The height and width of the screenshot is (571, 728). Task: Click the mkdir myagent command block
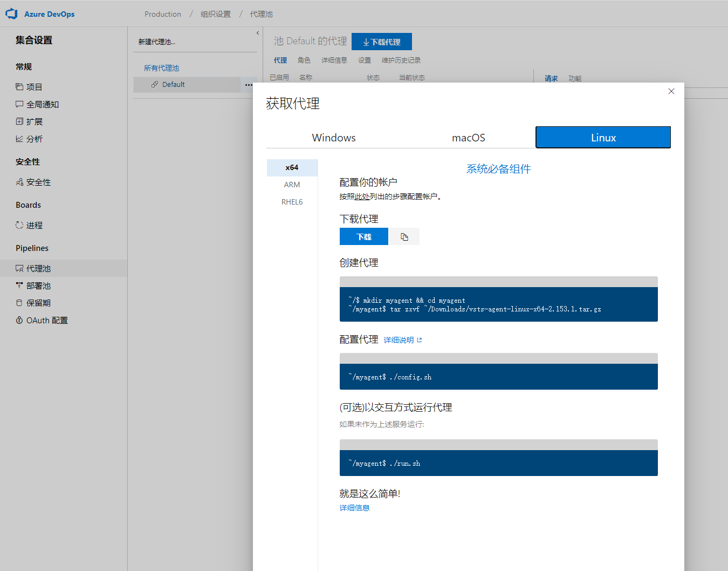pos(499,304)
